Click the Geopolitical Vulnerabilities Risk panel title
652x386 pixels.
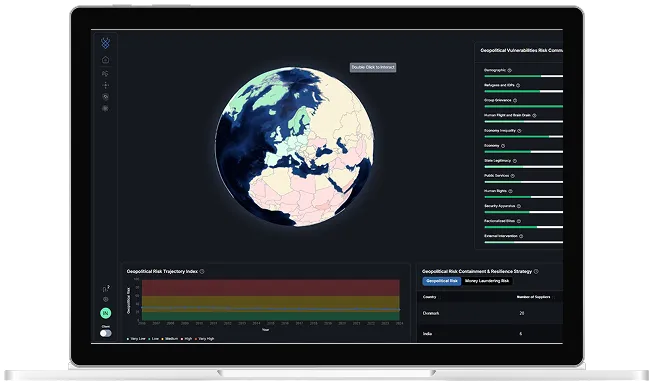coord(521,50)
